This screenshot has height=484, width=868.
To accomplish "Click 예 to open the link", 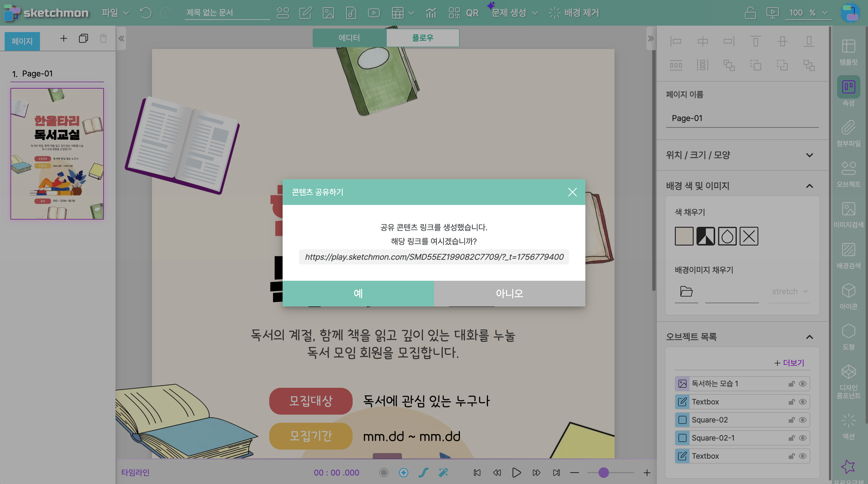I will click(358, 293).
